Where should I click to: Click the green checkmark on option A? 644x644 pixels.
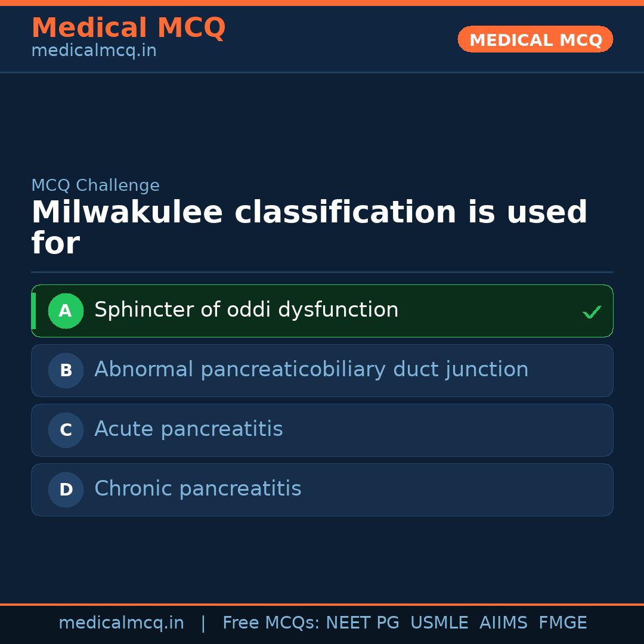coord(592,312)
